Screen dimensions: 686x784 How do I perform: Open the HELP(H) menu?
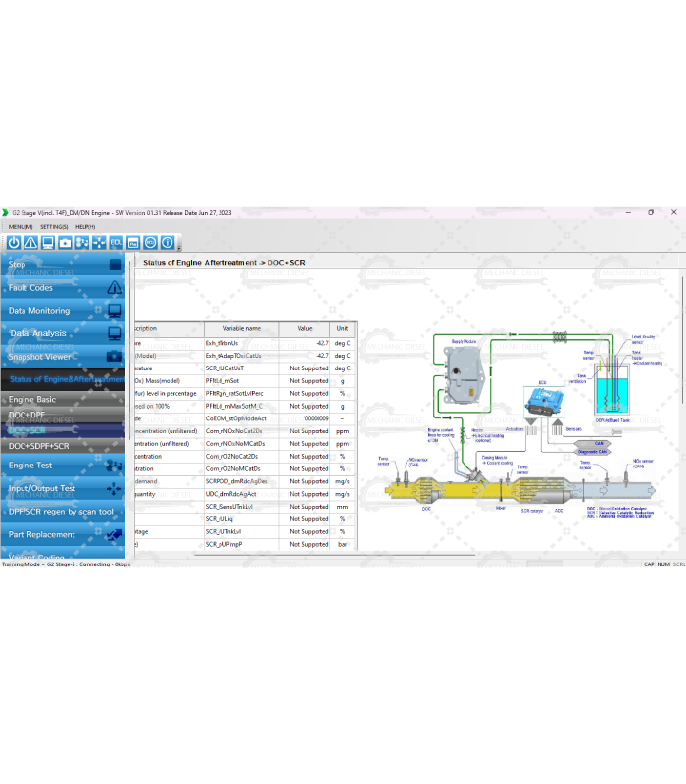[85, 226]
